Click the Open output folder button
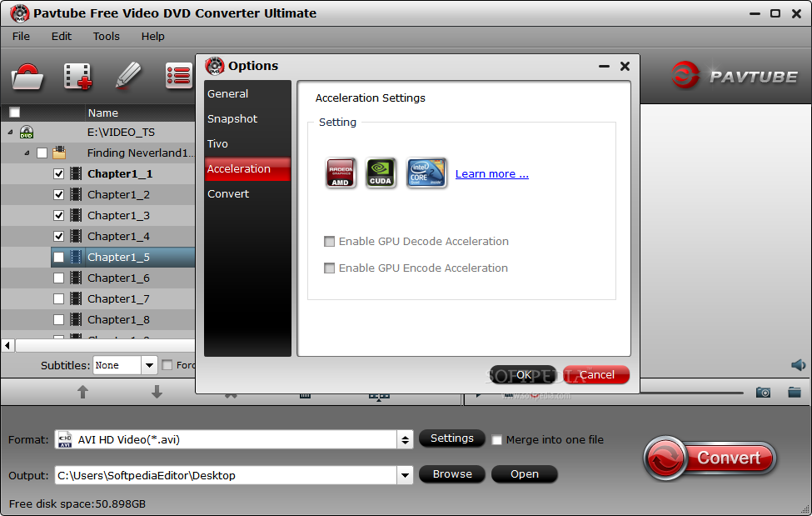Screen dimensions: 812x516 (x=525, y=474)
